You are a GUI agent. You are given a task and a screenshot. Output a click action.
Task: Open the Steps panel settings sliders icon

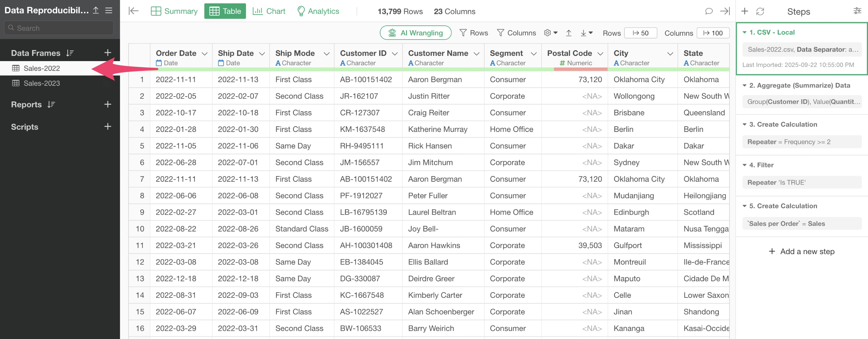click(x=857, y=11)
